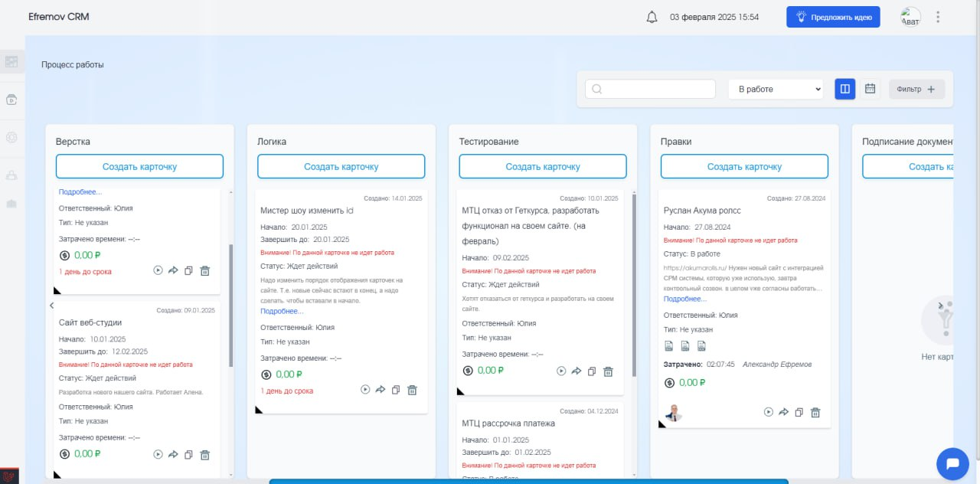The width and height of the screenshot is (980, 484).
Task: Click the Тестирование column vertical scrollbar
Action: [633, 283]
